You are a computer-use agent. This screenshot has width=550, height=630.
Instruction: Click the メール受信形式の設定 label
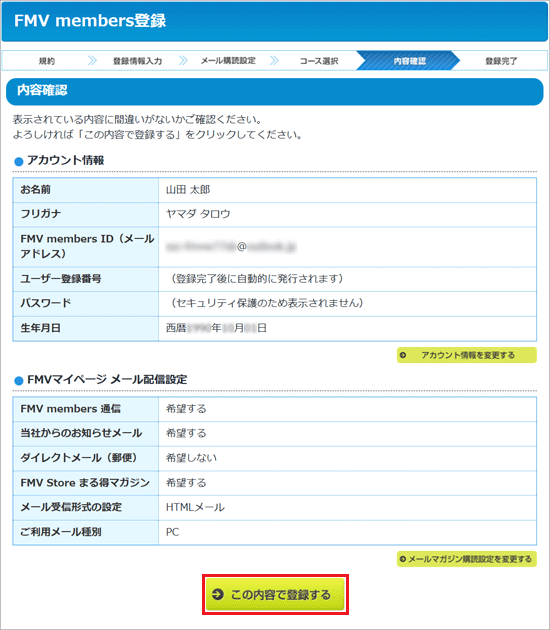click(x=71, y=507)
